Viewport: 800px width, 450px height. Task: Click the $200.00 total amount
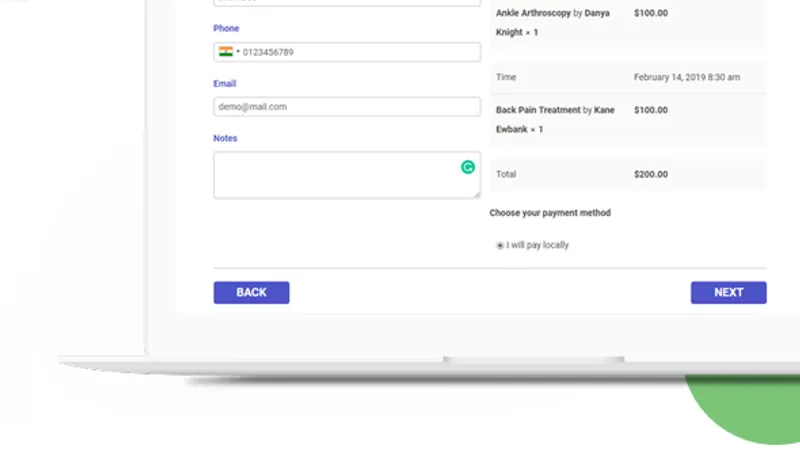click(x=651, y=174)
